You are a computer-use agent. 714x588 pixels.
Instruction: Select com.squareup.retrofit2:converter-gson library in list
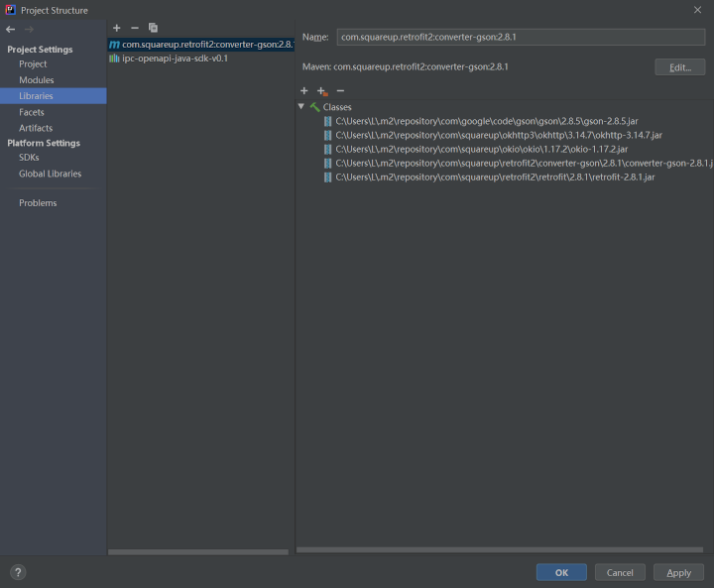200,45
